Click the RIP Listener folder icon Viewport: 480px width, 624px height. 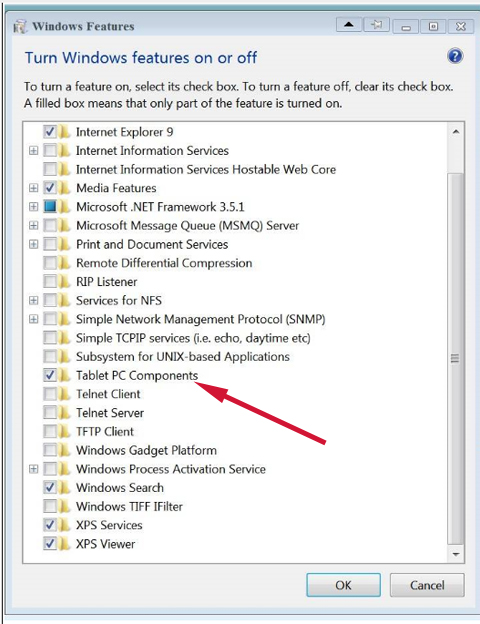tap(64, 281)
